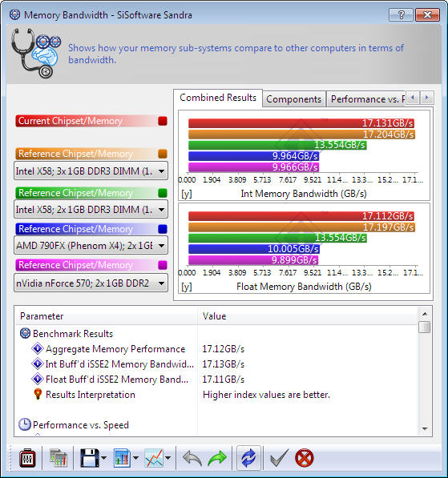448x478 pixels.
Task: Open the AMD 790FX Phenom X4 dropdown
Action: point(91,245)
